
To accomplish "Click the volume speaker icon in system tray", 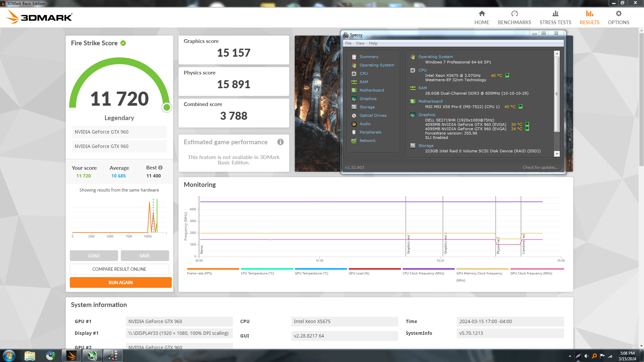I will [586, 356].
